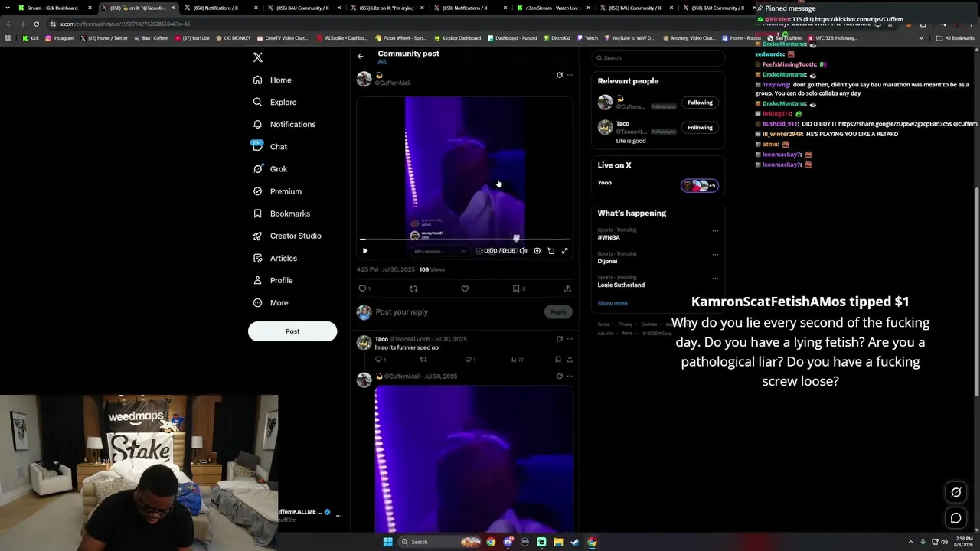
Task: Show hidden system tray icons
Action: coord(910,542)
